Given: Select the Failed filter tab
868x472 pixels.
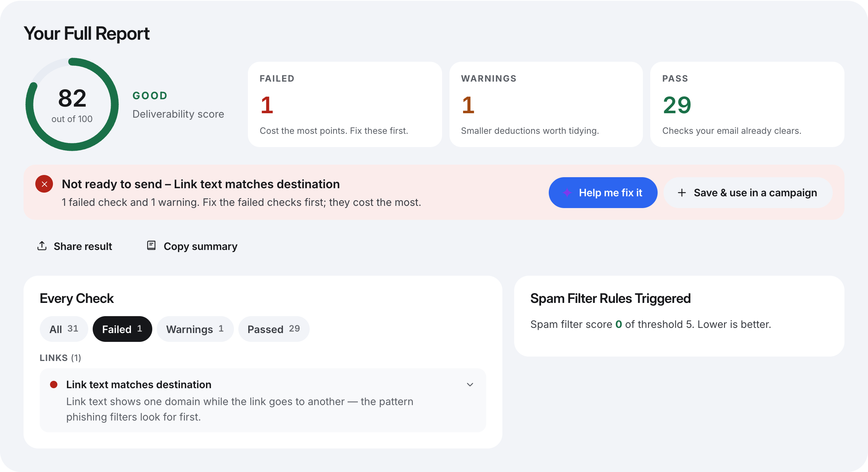Looking at the screenshot, I should (x=122, y=329).
